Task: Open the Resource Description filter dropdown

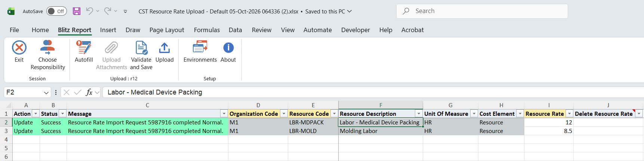Action: pos(419,114)
